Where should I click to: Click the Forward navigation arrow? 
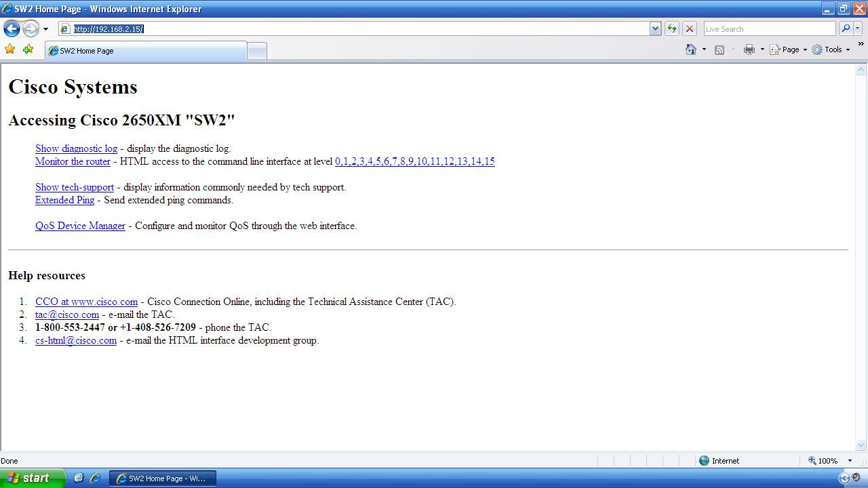pyautogui.click(x=31, y=28)
